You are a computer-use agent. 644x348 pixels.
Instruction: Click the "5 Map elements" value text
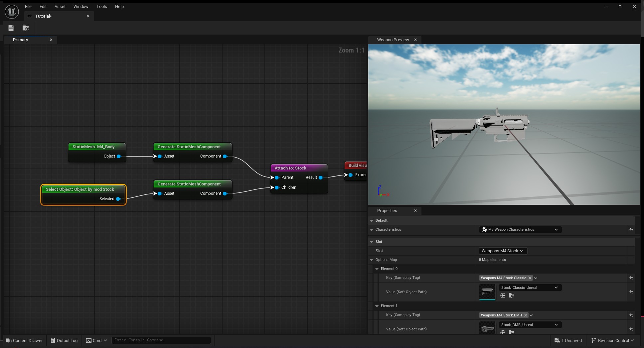[x=492, y=260]
